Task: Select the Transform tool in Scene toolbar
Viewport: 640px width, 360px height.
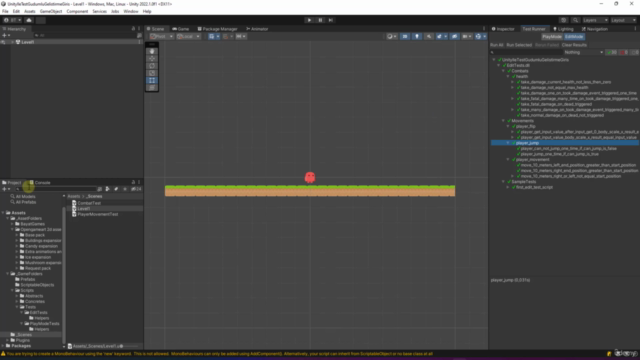Action: [152, 87]
